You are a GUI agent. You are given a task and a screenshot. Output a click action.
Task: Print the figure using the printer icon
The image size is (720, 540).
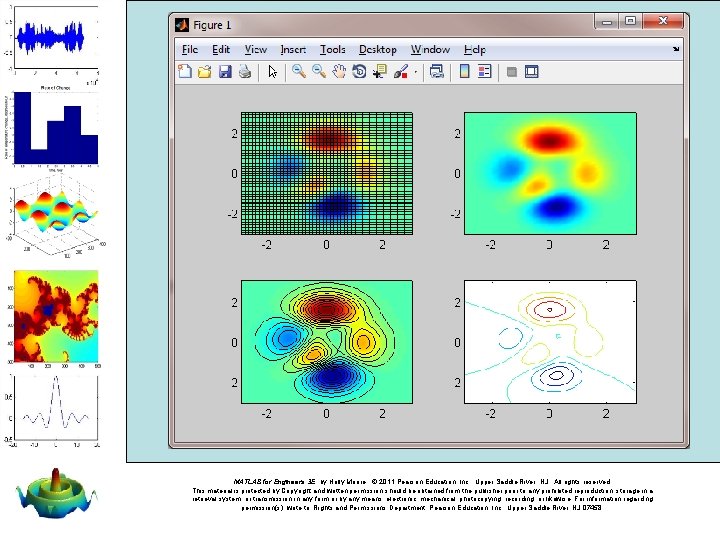click(x=245, y=72)
